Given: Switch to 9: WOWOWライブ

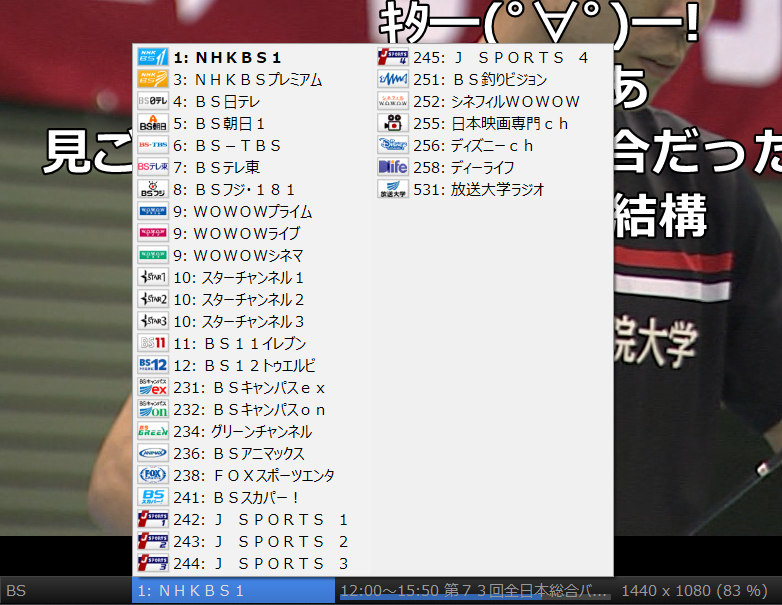Looking at the screenshot, I should (253, 233).
